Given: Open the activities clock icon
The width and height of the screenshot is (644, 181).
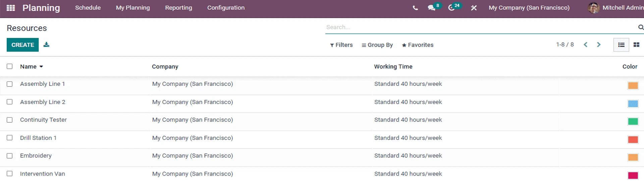Looking at the screenshot, I should pos(451,8).
